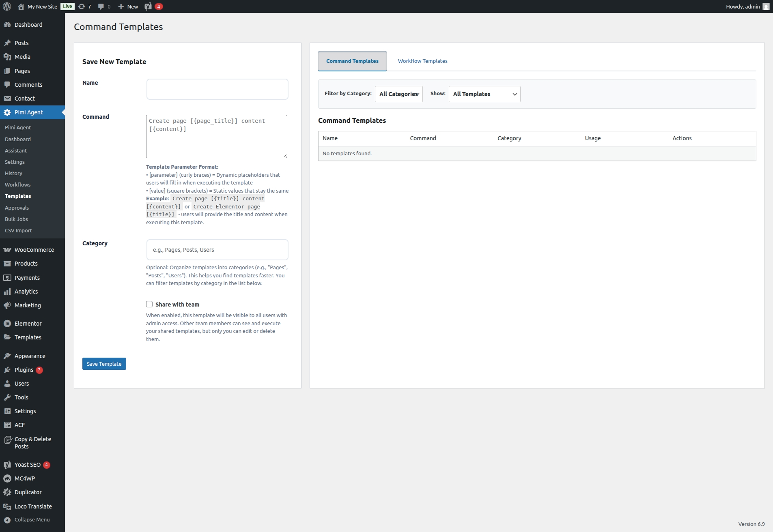Click into the Category text field

pos(217,250)
